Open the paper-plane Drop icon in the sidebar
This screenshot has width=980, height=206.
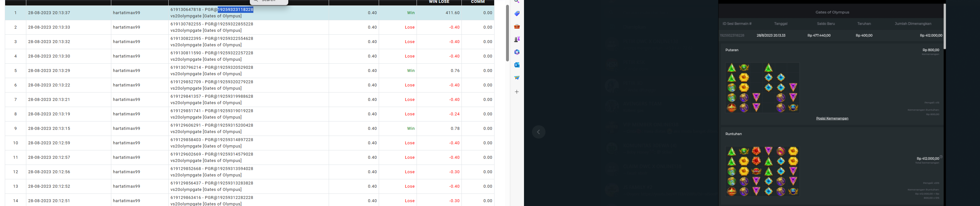(x=517, y=77)
